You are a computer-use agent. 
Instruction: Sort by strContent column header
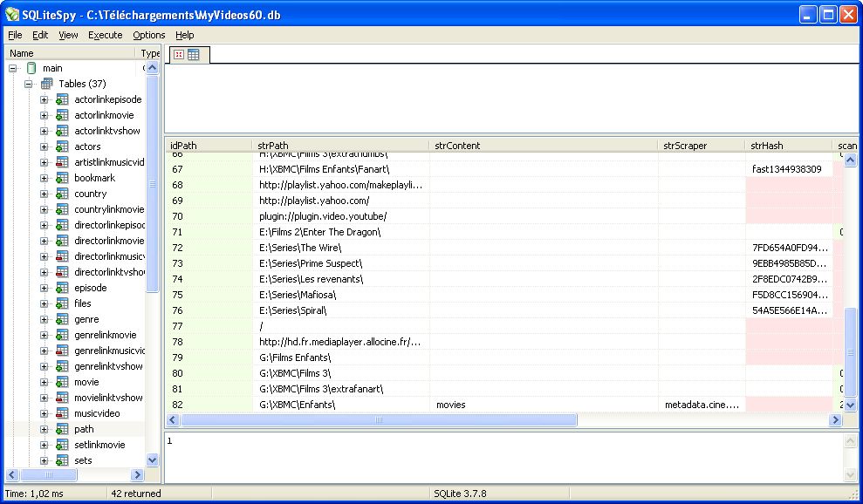(545, 146)
